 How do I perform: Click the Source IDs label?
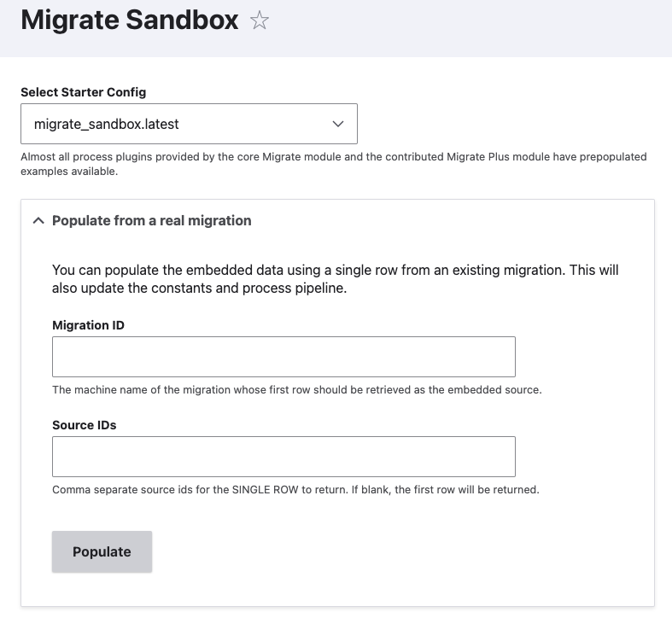tap(85, 425)
